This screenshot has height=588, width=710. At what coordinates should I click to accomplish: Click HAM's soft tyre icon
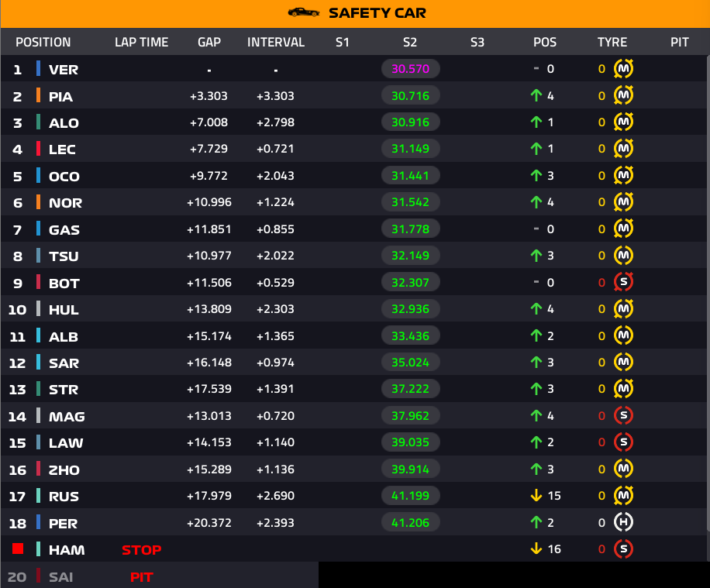[x=623, y=549]
